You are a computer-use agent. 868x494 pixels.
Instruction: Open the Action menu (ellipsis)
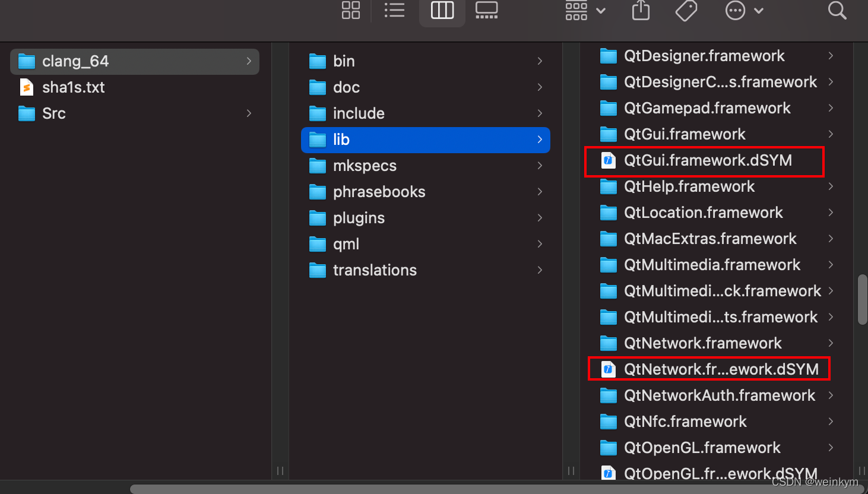click(x=745, y=10)
